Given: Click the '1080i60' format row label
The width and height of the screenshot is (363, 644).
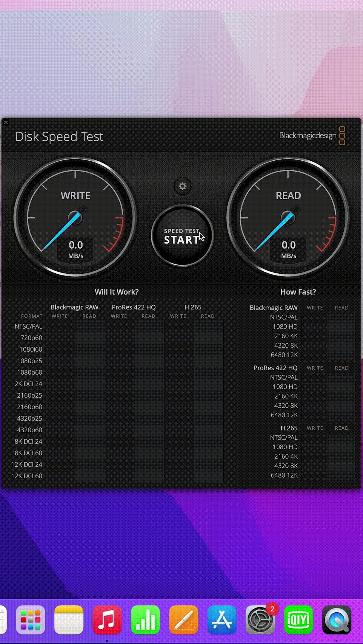Looking at the screenshot, I should coord(31,349).
